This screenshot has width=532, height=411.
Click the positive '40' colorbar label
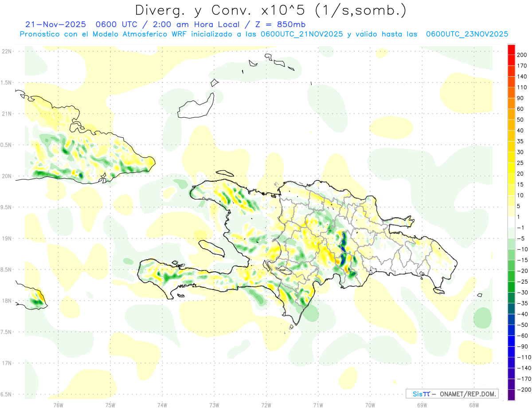[x=520, y=130]
